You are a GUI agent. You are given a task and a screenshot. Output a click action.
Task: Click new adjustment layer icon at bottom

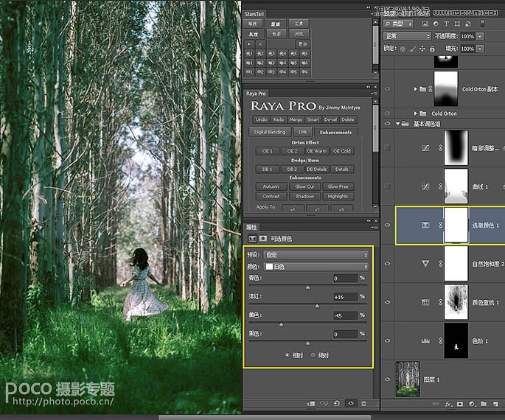pos(472,404)
